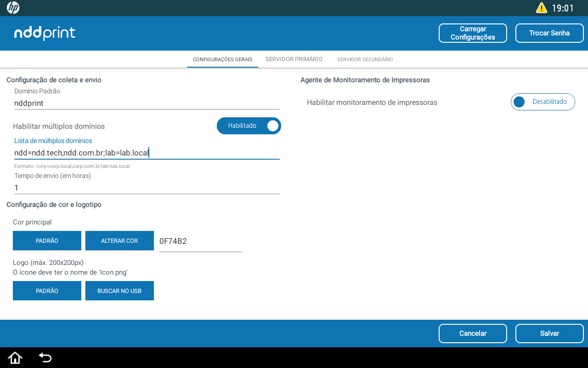Click 'Configuração de coleta e envio' heading
The width and height of the screenshot is (588, 368).
[54, 80]
